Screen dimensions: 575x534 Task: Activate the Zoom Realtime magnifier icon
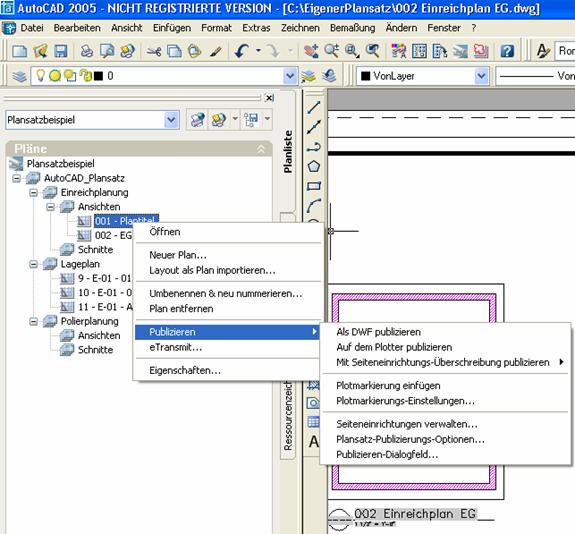click(332, 51)
